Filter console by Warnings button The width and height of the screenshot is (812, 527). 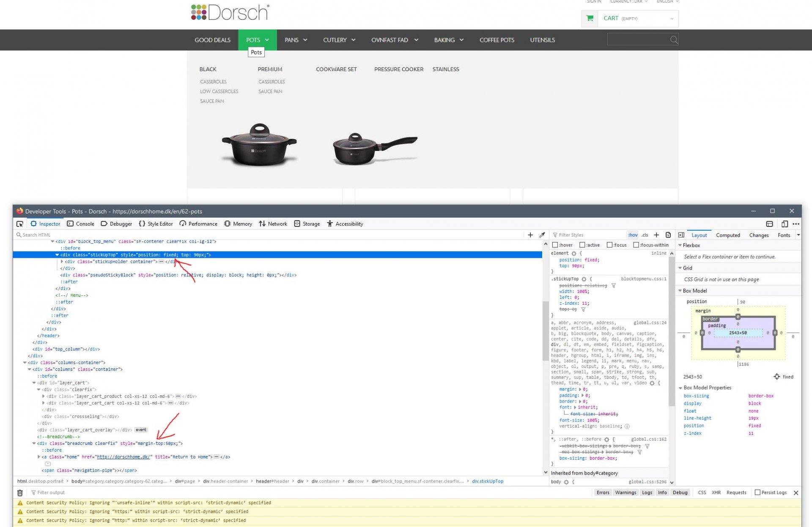coord(625,493)
